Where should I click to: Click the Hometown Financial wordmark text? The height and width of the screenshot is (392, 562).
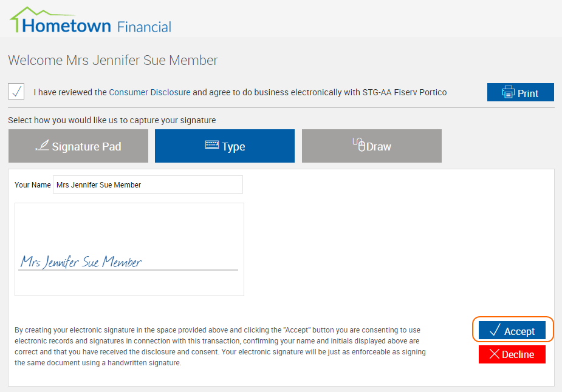tap(97, 27)
